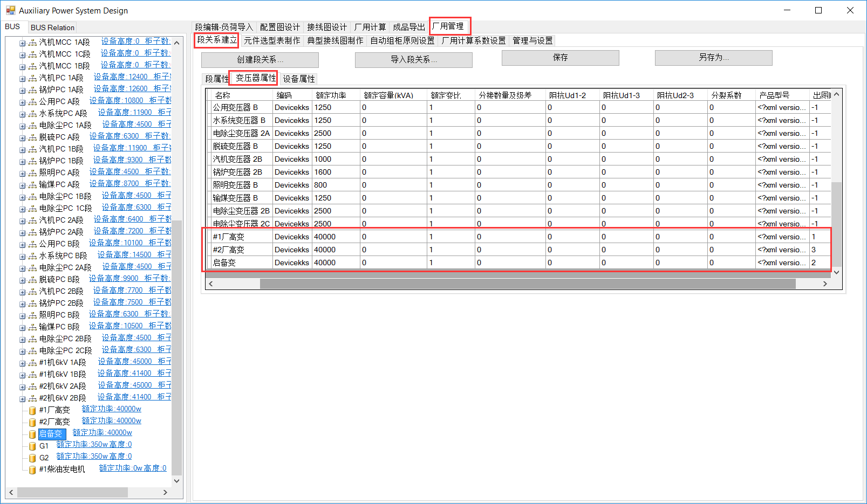
Task: Expand the 锅炉PC 1B段 tree node
Action: point(22,161)
